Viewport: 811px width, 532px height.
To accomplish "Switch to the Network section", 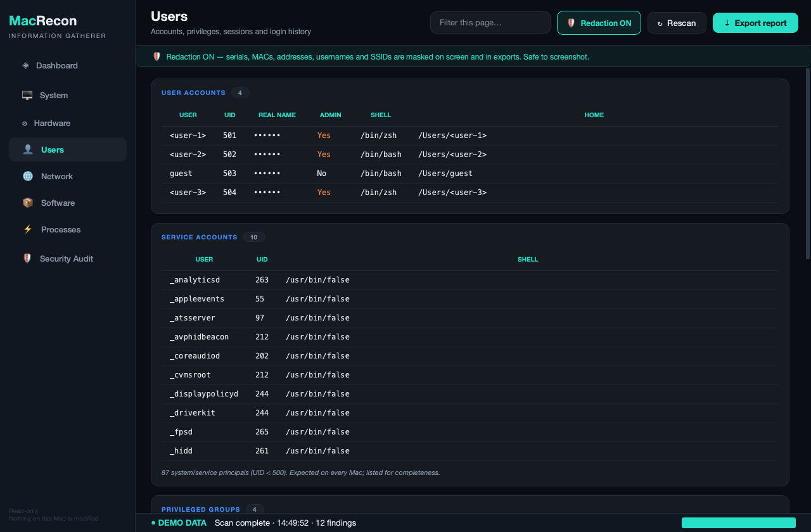I will click(68, 176).
